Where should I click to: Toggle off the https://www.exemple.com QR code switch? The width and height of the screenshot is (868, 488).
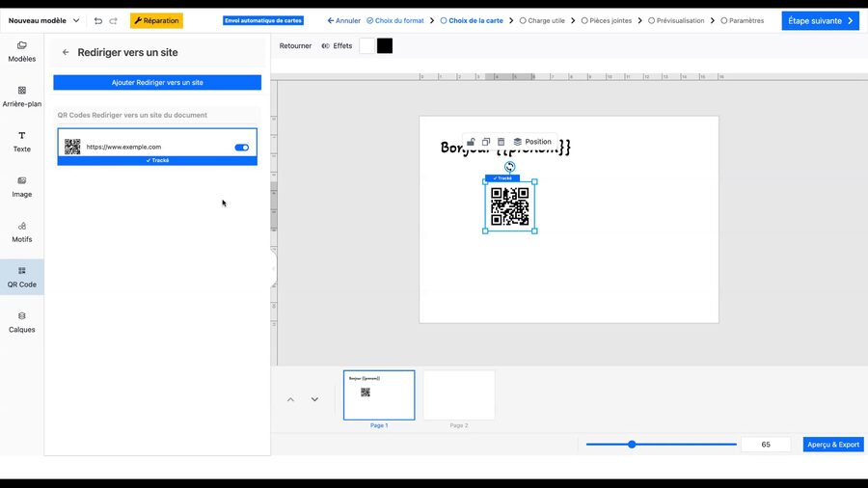pos(242,148)
